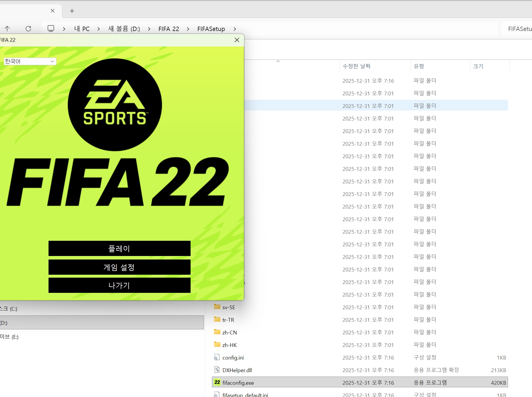Click the modified date of sv-SE
The image size is (532, 397).
(368, 307)
